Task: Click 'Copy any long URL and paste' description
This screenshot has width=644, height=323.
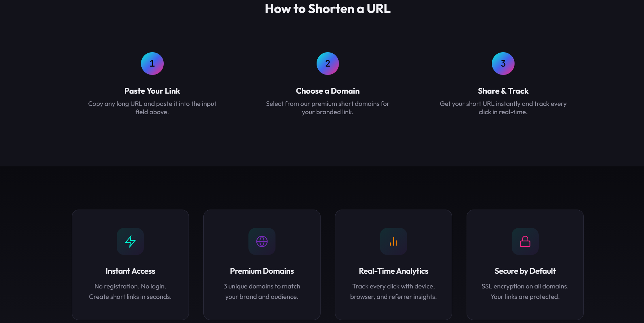Action: click(152, 108)
